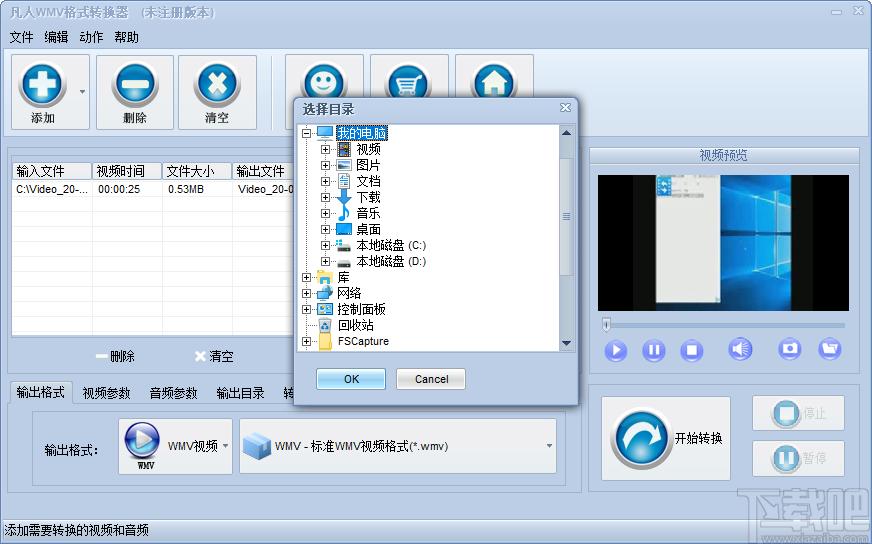Viewport: 872px width, 544px height.
Task: Open the 文件 menu
Action: (21, 37)
